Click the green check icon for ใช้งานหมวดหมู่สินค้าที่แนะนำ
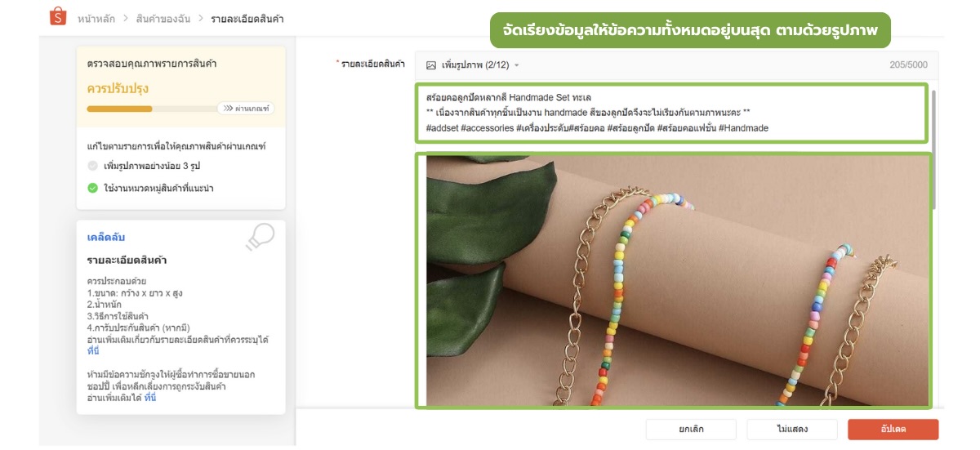The height and width of the screenshot is (450, 980). tap(92, 188)
